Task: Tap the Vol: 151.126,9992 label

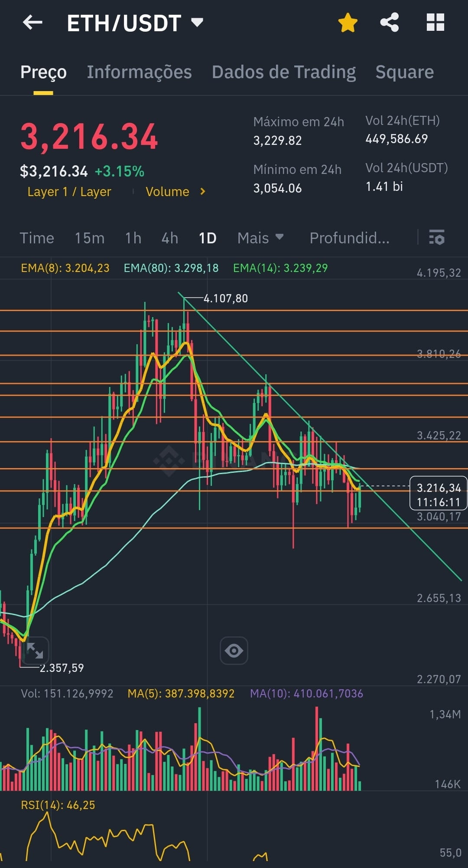Action: (x=67, y=694)
